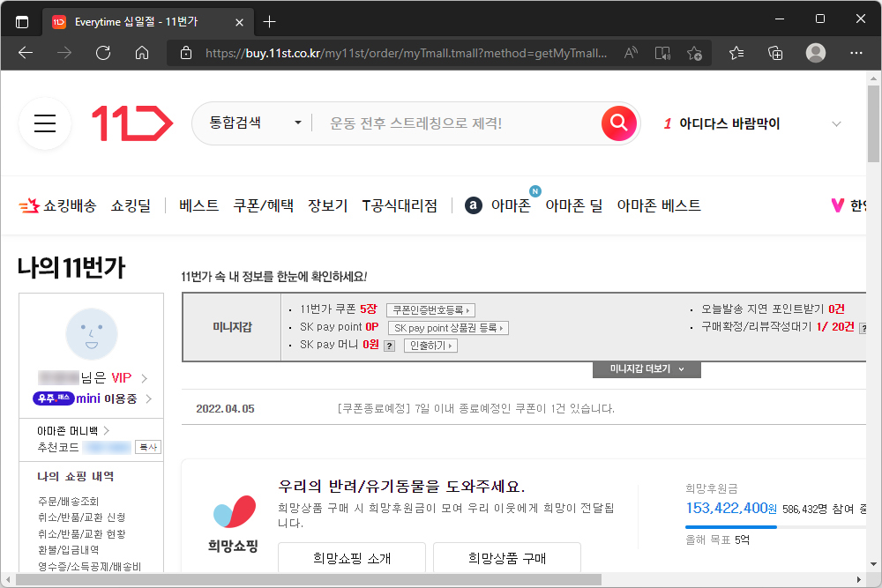The width and height of the screenshot is (882, 588).
Task: Open the hamburger category menu
Action: 45,123
